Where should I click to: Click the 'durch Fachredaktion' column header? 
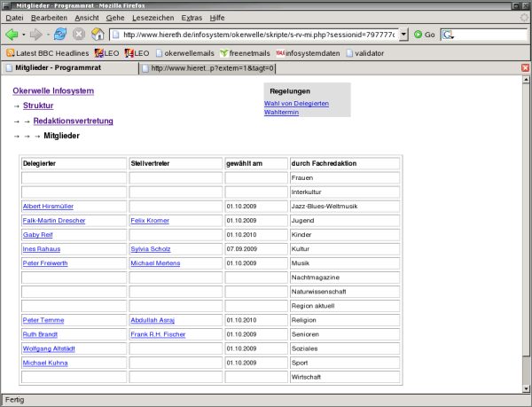(345, 163)
